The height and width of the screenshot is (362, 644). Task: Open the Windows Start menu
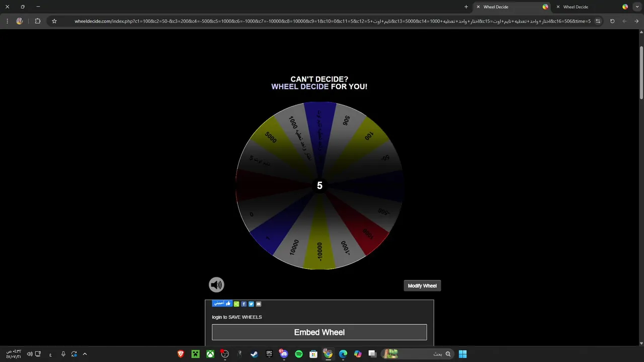pos(462,354)
